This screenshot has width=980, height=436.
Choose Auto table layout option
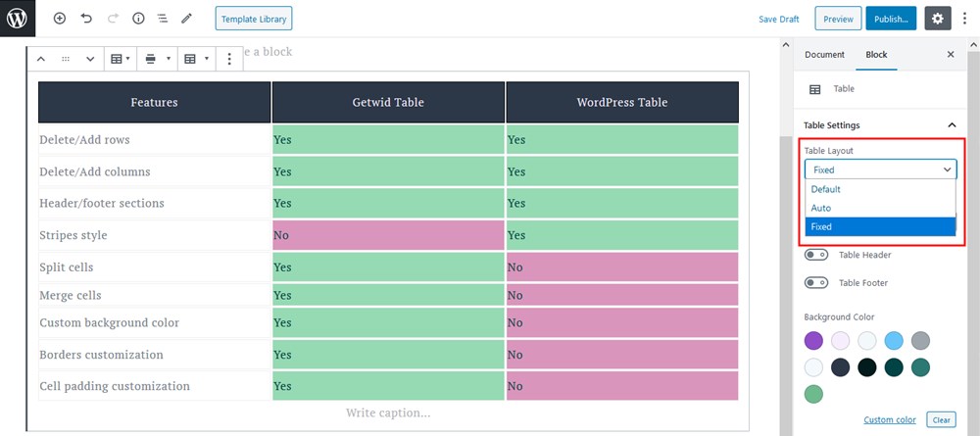coord(881,208)
